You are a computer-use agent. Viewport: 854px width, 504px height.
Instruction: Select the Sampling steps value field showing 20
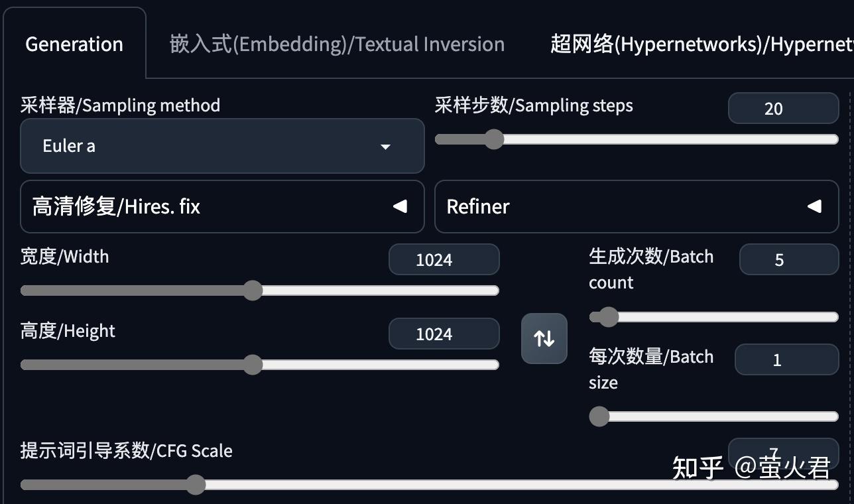tap(783, 108)
